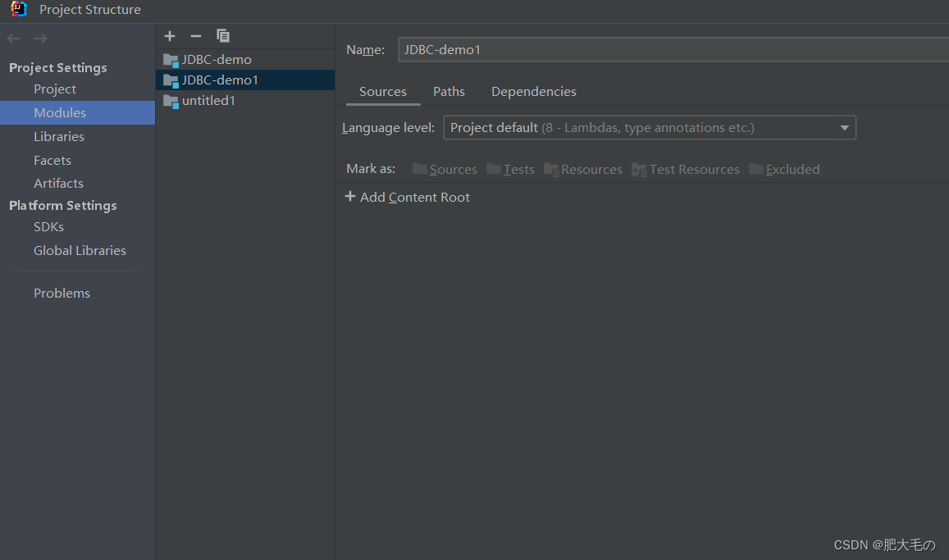Click the module Name input field
This screenshot has width=949, height=560.
click(x=673, y=49)
